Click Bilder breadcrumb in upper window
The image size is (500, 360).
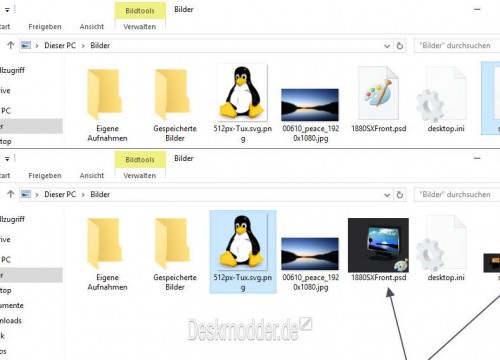click(100, 45)
